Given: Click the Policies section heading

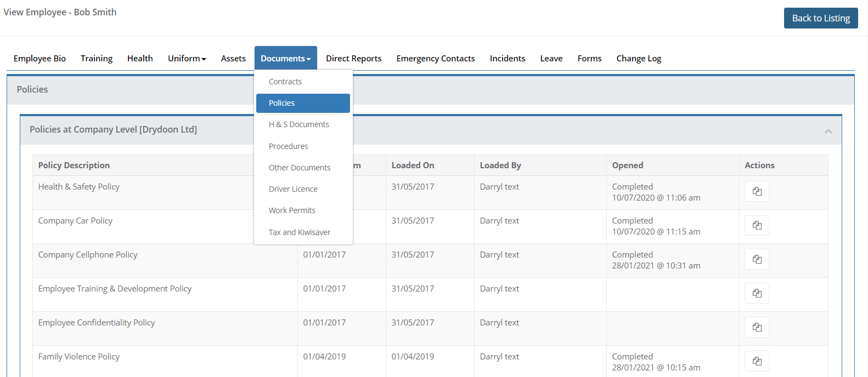Looking at the screenshot, I should coord(32,89).
